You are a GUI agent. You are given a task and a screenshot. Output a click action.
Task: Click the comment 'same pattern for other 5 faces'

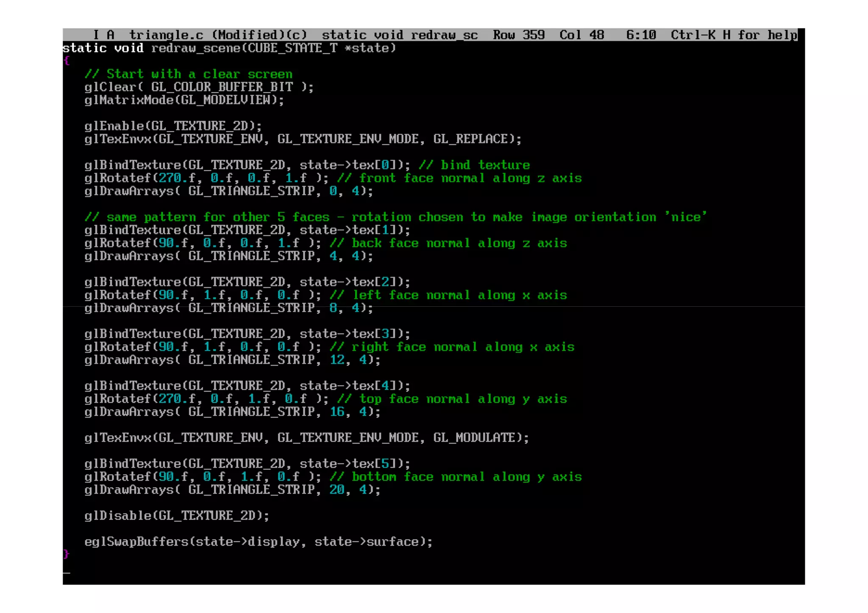pyautogui.click(x=395, y=217)
